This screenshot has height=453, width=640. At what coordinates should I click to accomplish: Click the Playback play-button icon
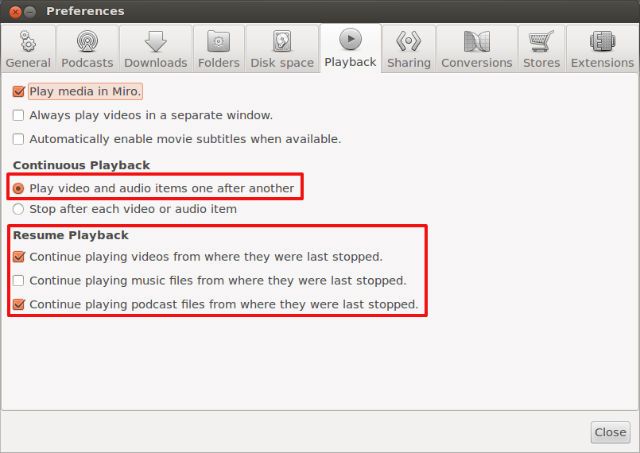(x=350, y=39)
